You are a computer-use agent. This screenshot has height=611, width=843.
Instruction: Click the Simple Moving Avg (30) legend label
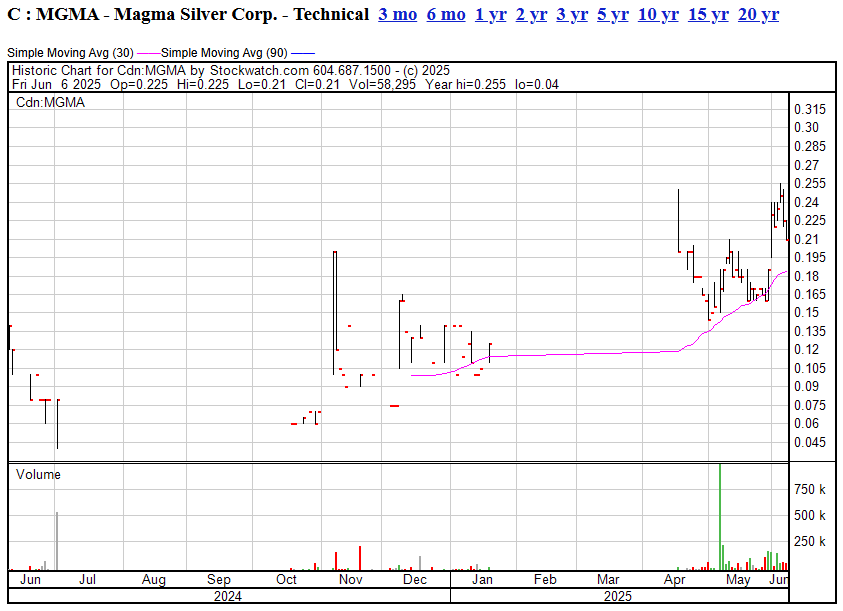70,53
